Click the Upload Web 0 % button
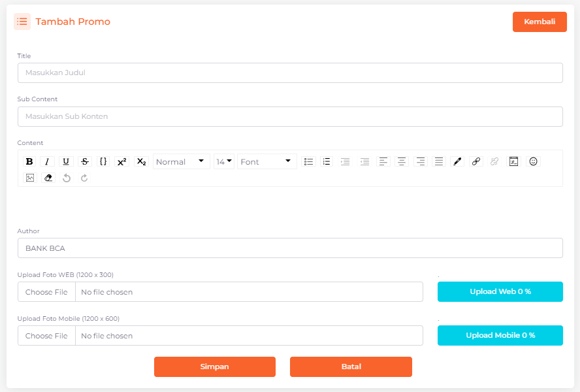 click(x=500, y=291)
